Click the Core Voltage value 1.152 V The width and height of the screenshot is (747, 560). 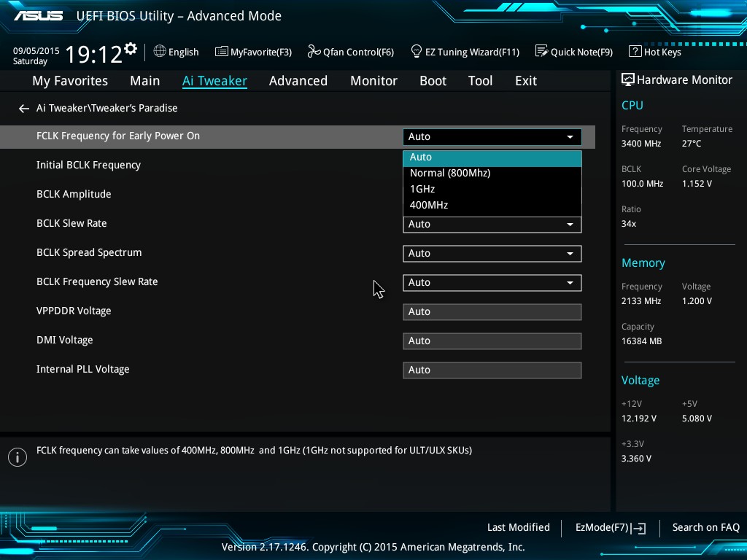point(697,184)
